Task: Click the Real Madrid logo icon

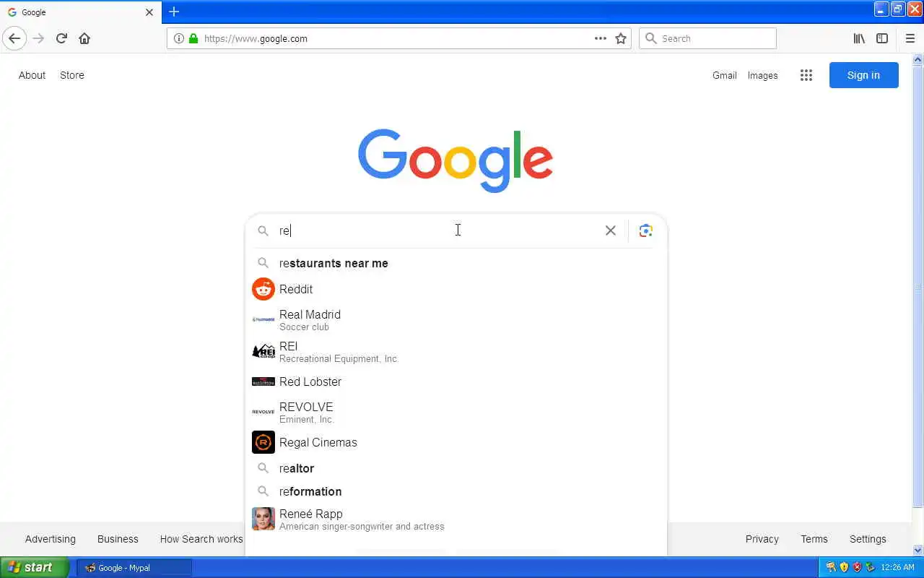Action: click(x=263, y=319)
